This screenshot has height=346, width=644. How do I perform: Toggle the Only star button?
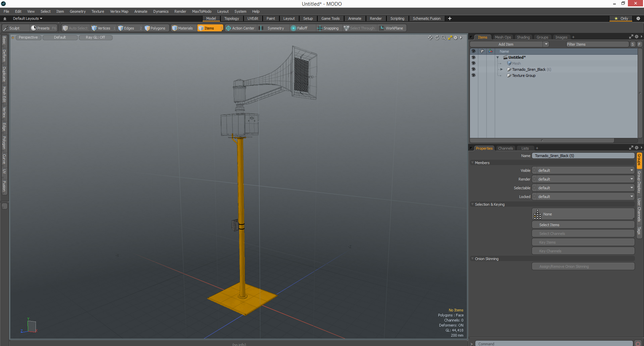(x=621, y=18)
